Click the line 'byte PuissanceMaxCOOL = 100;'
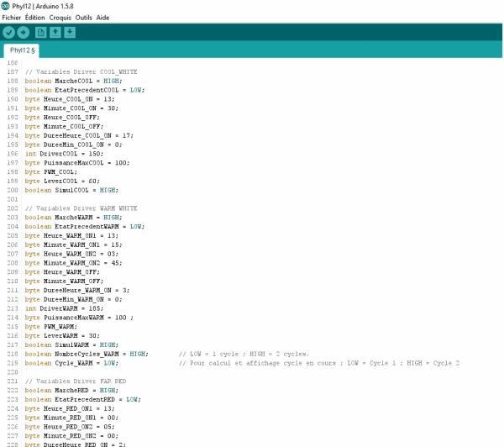The width and height of the screenshot is (504, 447). [x=77, y=163]
